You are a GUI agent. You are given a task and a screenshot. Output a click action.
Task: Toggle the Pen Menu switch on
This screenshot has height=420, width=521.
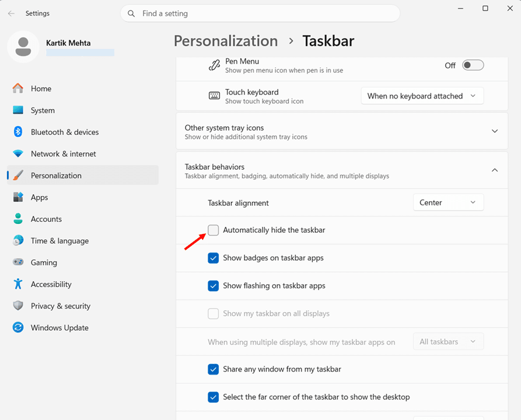click(473, 65)
